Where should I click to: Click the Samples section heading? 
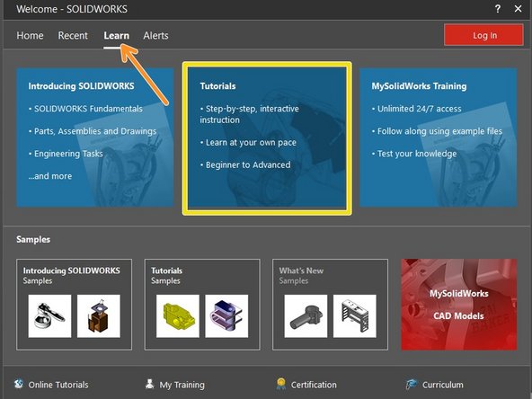(33, 240)
